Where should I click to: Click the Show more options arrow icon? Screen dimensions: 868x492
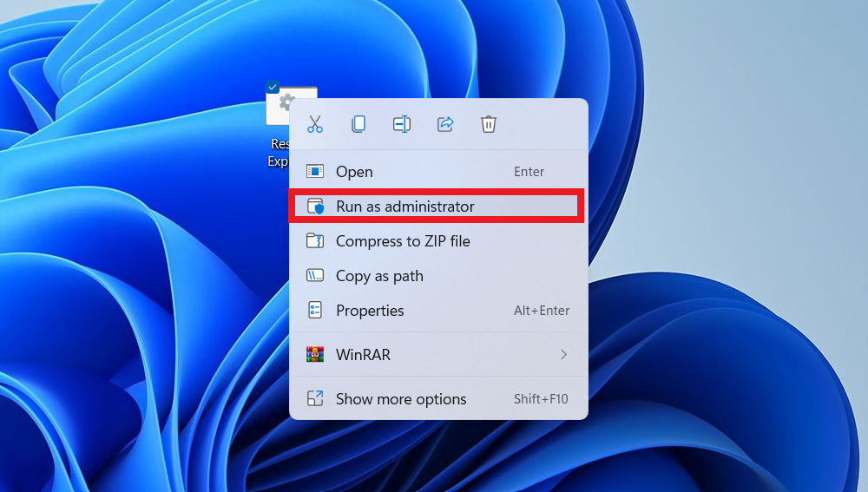pos(315,398)
